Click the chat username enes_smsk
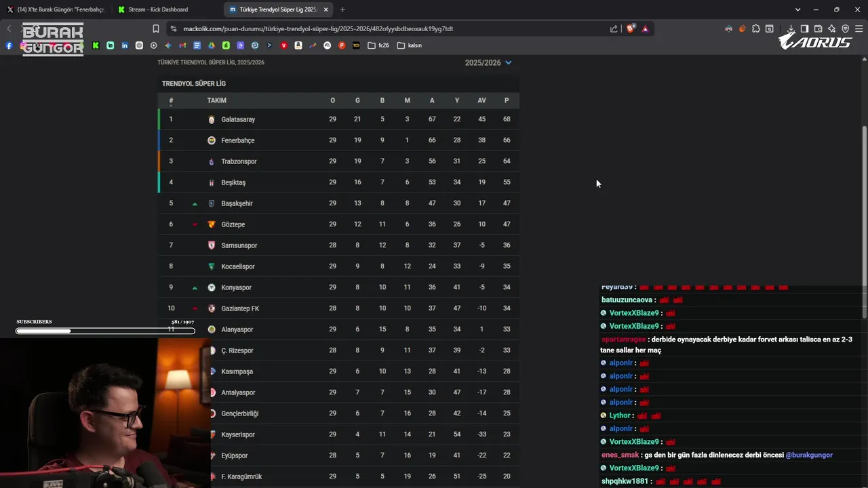Image resolution: width=868 pixels, height=488 pixels. point(620,455)
